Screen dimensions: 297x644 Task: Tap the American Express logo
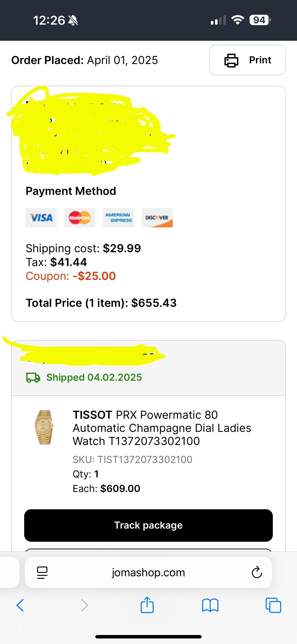(119, 217)
